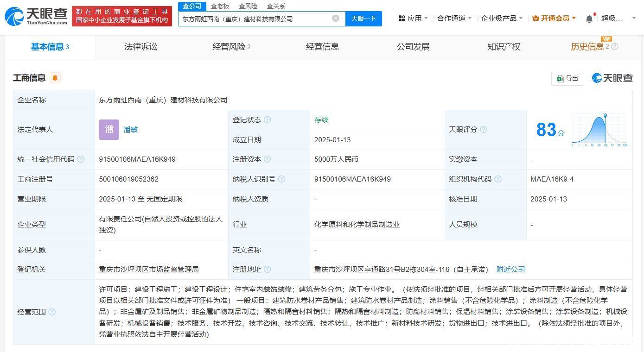Switch to the 法律诉讼 tab

coord(140,47)
